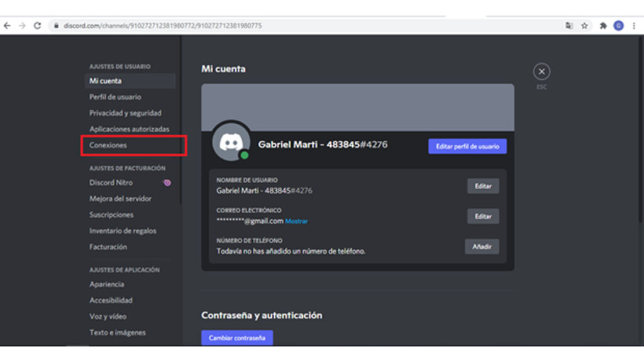Screen dimensions: 644x362
Task: Open Privacidad y seguridad settings
Action: (x=125, y=113)
